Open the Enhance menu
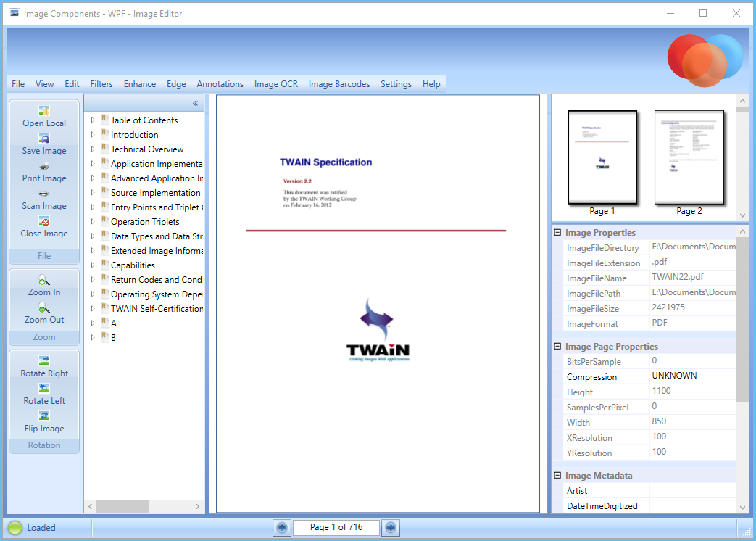 click(140, 84)
